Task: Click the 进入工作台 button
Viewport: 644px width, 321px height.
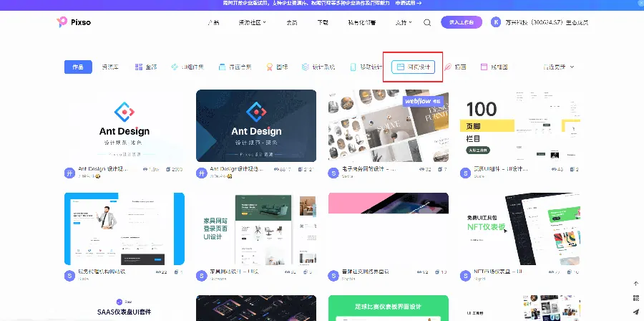Action: click(x=462, y=22)
